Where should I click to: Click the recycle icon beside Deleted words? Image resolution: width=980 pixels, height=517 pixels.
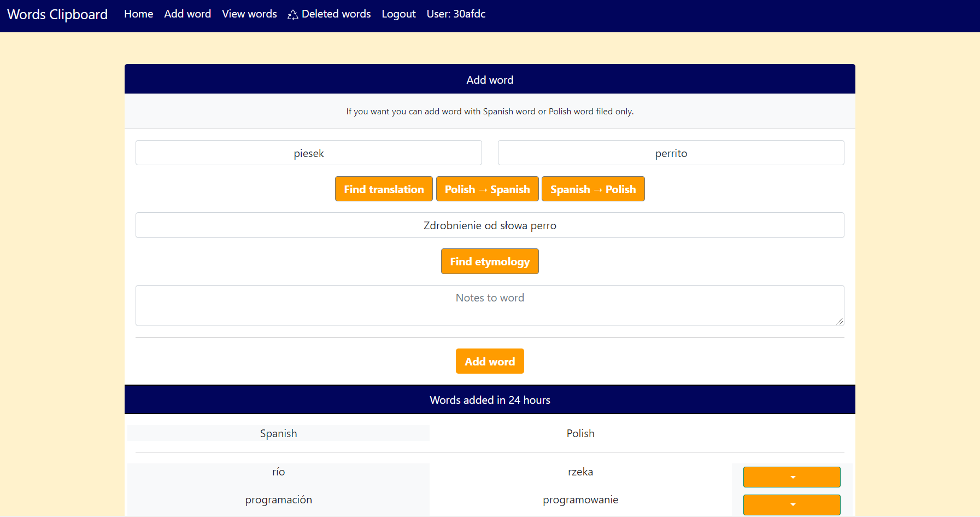[x=293, y=15]
